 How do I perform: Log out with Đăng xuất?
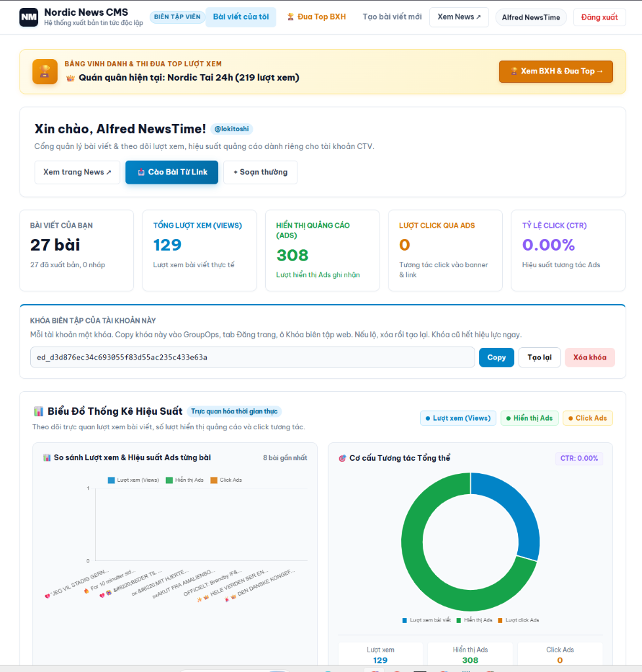599,18
